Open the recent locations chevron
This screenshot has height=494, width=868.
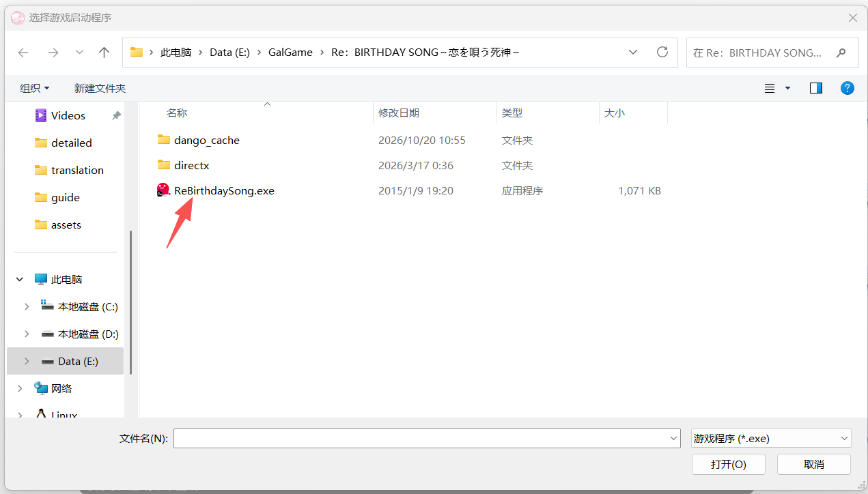pos(79,53)
